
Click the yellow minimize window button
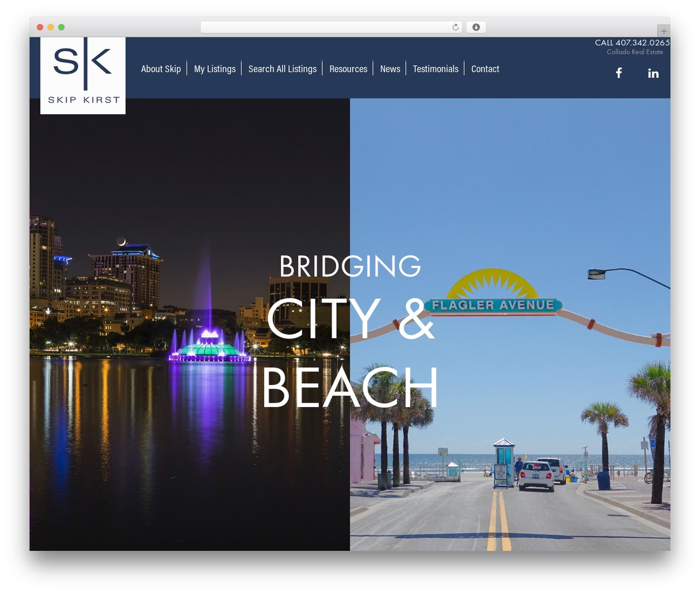click(50, 27)
